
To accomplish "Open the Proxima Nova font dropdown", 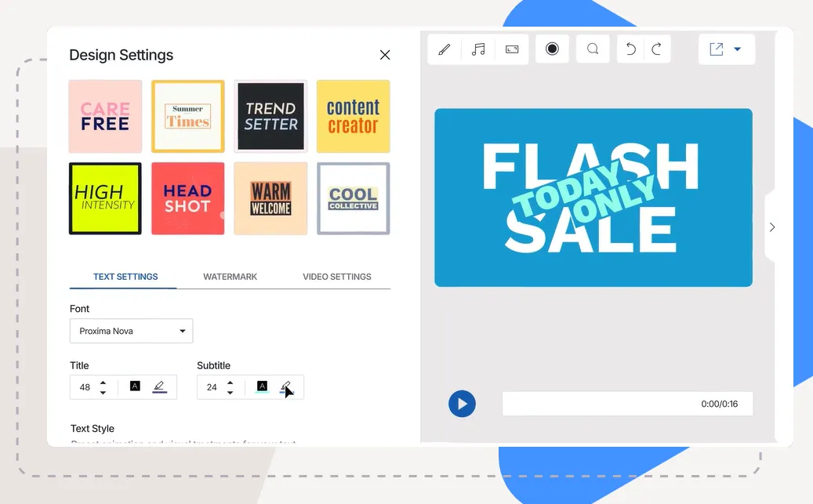I will point(131,331).
